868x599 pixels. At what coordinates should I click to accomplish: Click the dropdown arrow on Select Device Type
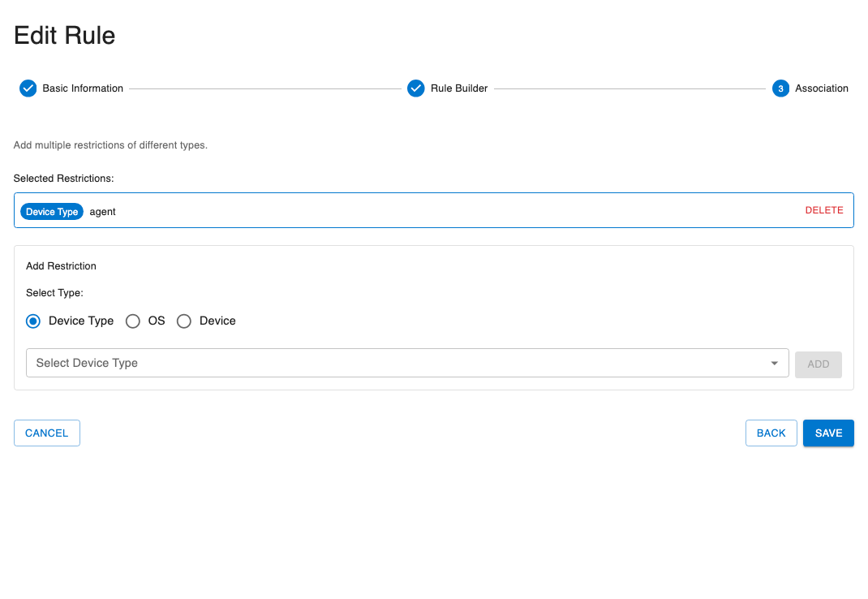775,363
